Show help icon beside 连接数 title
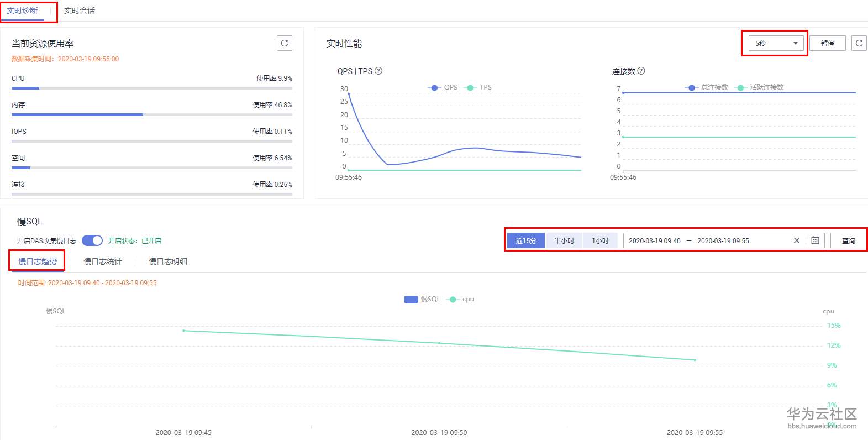Screen dimensions: 868x440 641,71
